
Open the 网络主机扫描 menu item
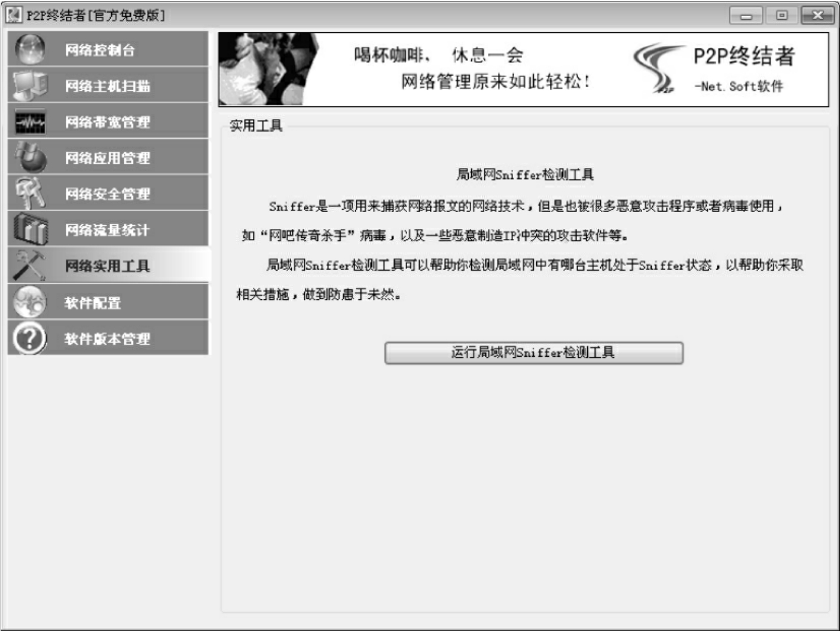click(x=108, y=85)
